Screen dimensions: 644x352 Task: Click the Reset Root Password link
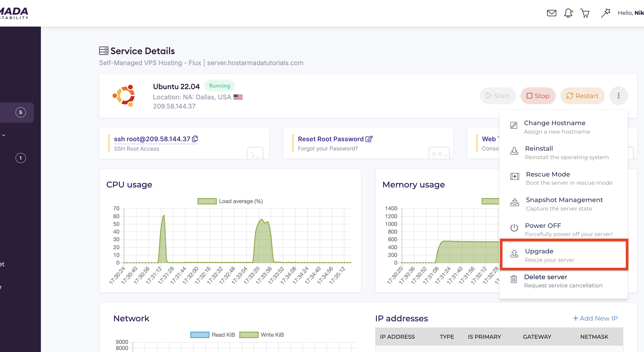(x=331, y=139)
